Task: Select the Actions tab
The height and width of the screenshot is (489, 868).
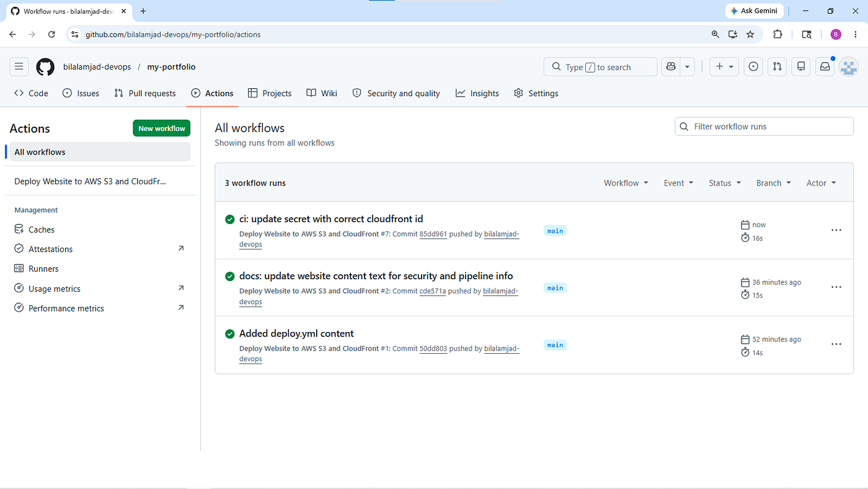Action: point(212,93)
